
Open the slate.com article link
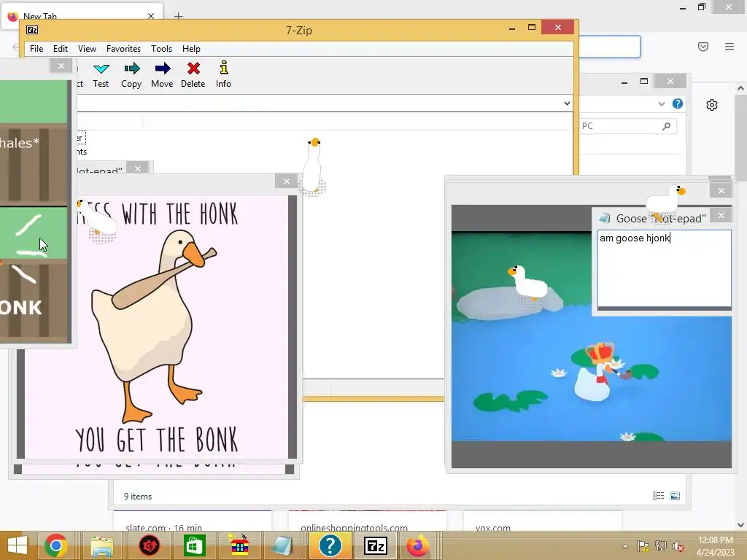click(163, 527)
